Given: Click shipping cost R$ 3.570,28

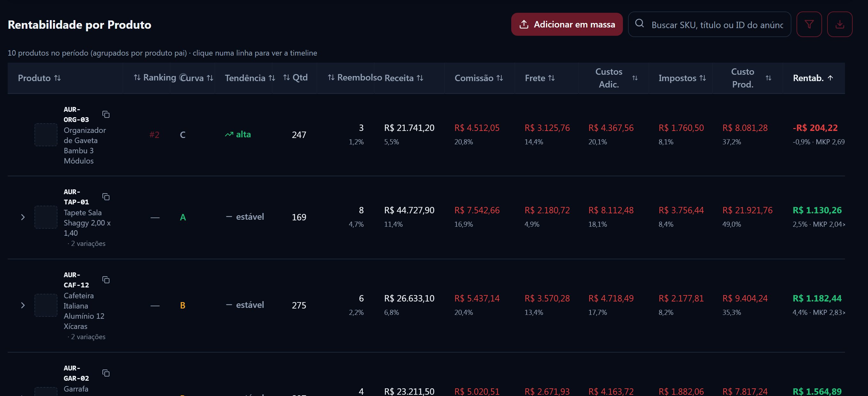Looking at the screenshot, I should point(547,298).
